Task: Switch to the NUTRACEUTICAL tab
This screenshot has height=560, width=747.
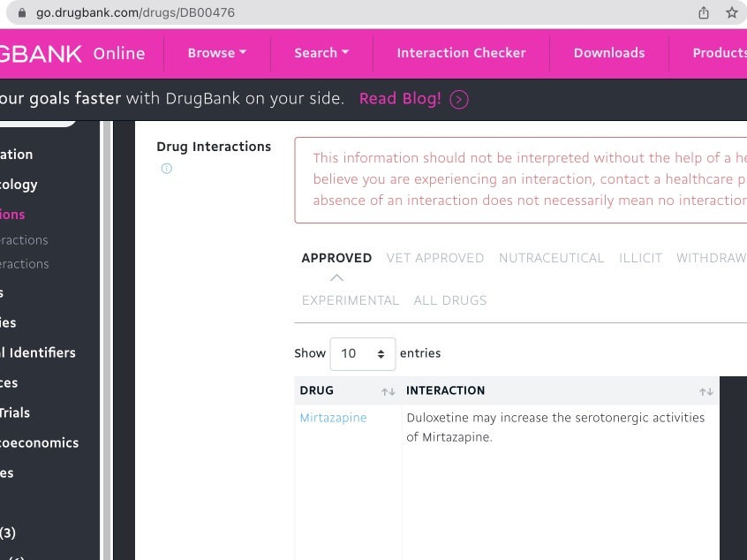Action: click(551, 258)
